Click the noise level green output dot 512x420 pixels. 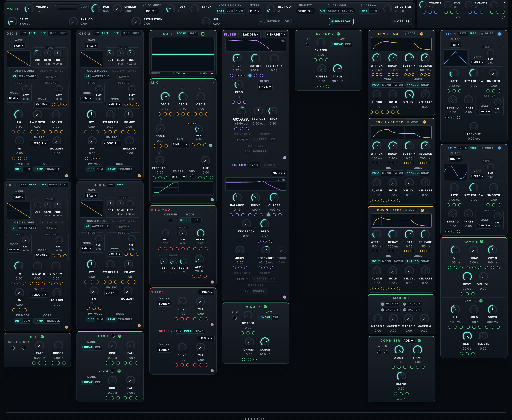[210, 145]
